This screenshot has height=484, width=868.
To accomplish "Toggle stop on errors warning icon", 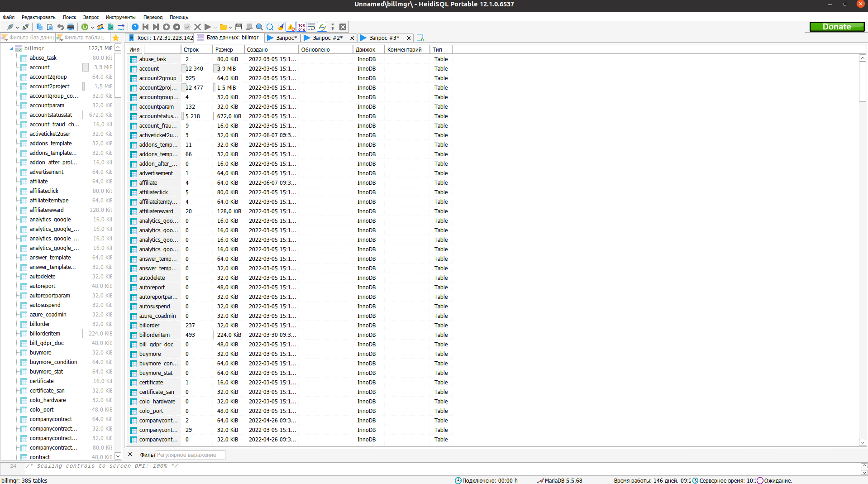I will coord(291,27).
